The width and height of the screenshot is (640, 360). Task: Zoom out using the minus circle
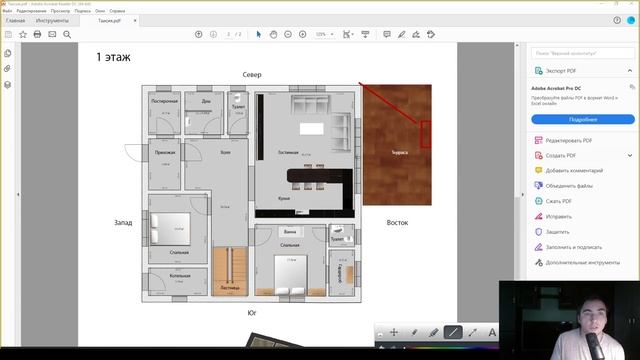pos(288,35)
